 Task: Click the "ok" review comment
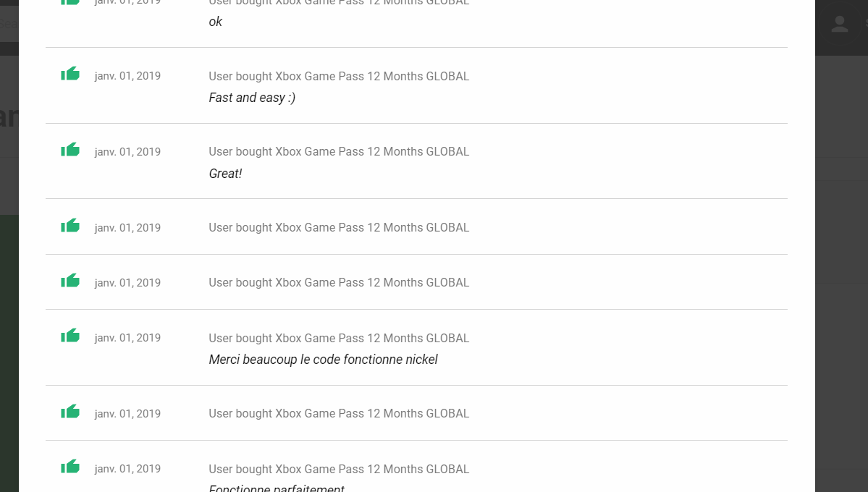click(215, 22)
